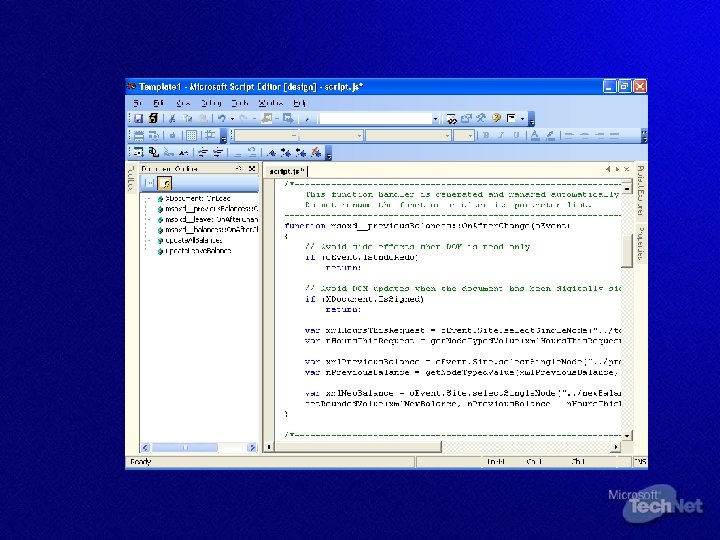The height and width of the screenshot is (540, 720).
Task: Select the script.js* document tab
Action: point(287,171)
